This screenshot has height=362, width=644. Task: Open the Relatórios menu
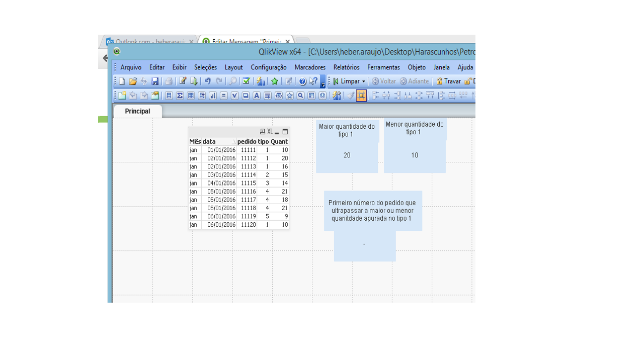[x=346, y=67]
